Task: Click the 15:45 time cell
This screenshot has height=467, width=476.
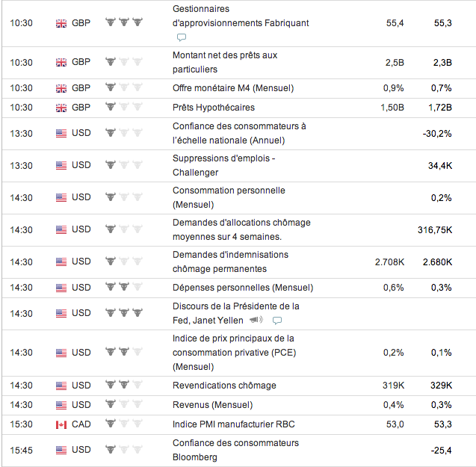Action: pyautogui.click(x=21, y=450)
